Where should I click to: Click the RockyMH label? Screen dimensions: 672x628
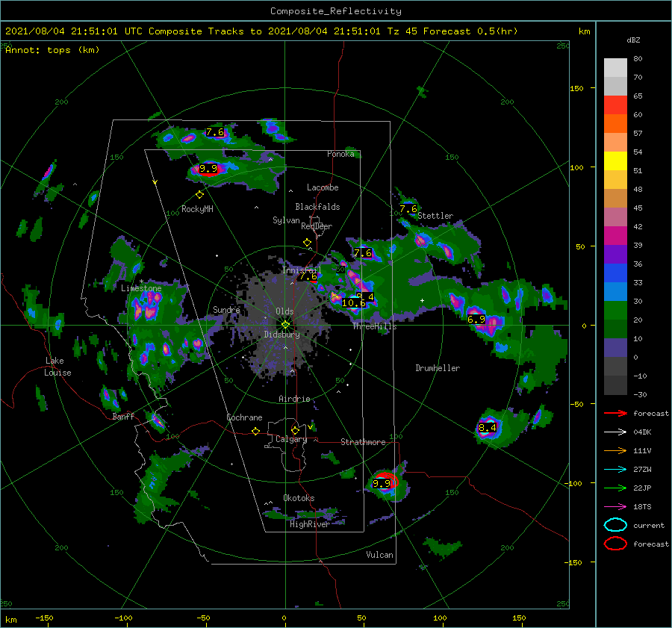(x=197, y=209)
